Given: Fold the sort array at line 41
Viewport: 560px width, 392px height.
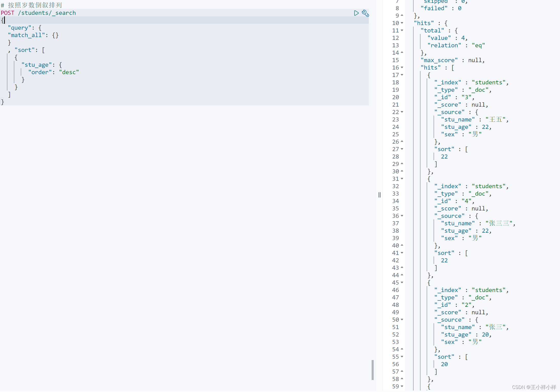Looking at the screenshot, I should click(402, 253).
